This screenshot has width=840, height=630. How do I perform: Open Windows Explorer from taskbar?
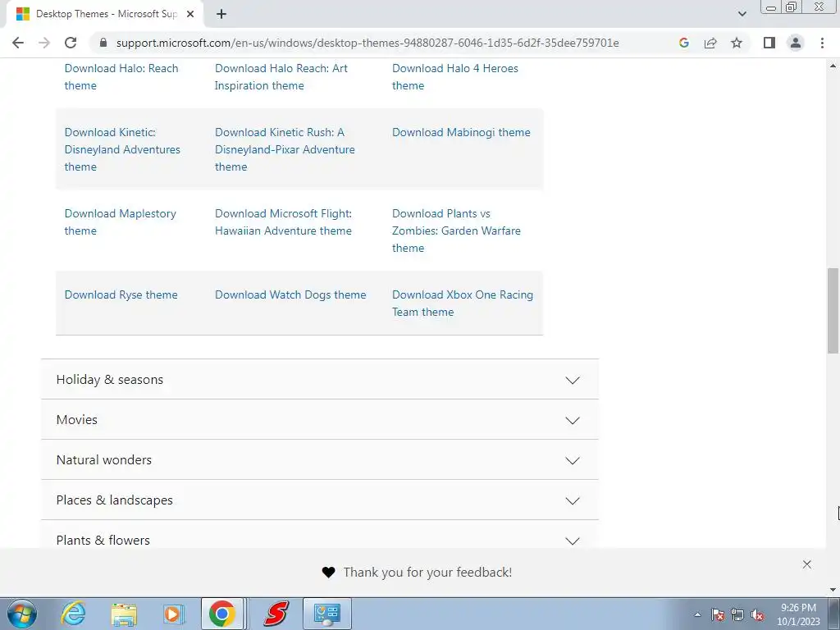123,614
